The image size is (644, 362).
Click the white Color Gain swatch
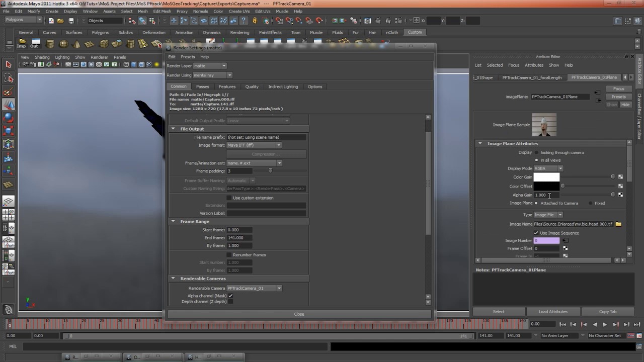point(546,177)
